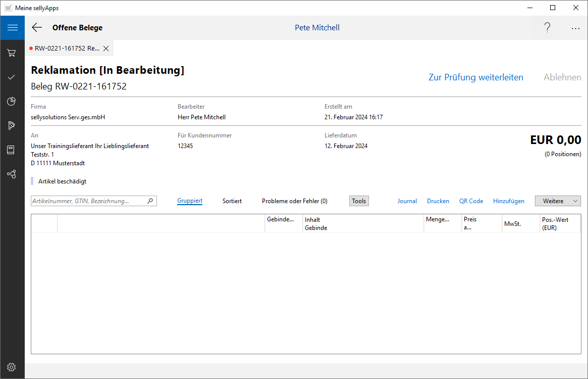The width and height of the screenshot is (588, 379).
Task: Click Zur Prüfung weiterleiten link
Action: (475, 77)
